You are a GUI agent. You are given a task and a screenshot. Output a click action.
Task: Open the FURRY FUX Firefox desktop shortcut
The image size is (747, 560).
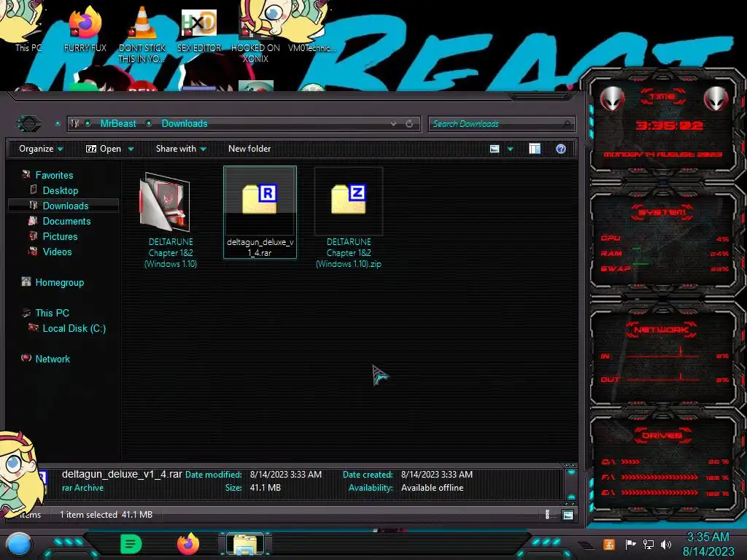pos(85,28)
